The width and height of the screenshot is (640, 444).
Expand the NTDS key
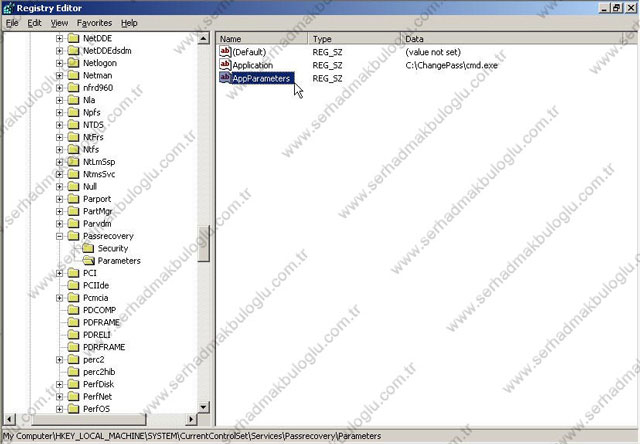60,125
